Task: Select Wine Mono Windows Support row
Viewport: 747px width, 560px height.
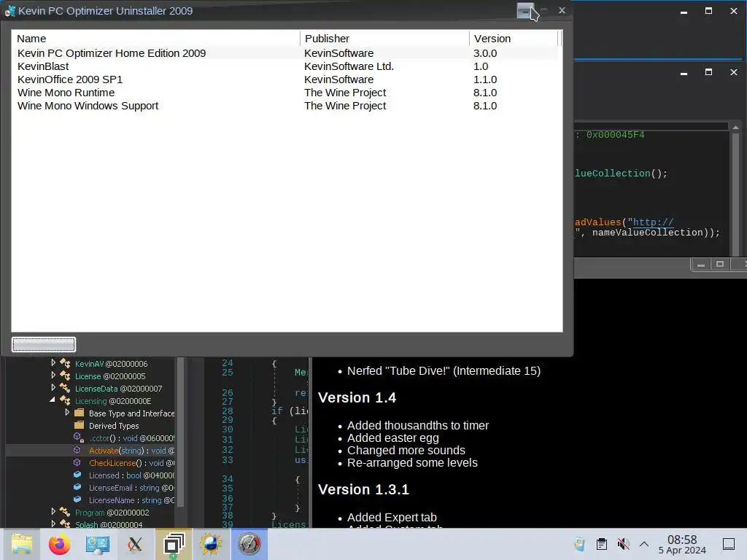Action: click(285, 106)
